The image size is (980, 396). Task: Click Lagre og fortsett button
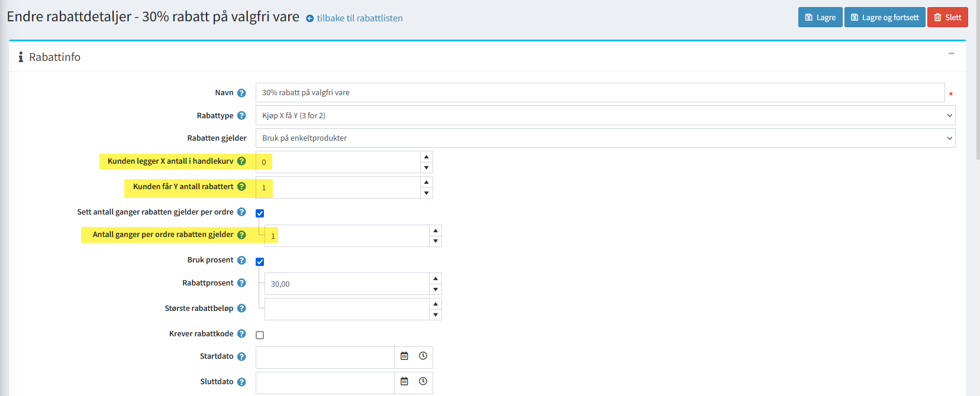(885, 18)
